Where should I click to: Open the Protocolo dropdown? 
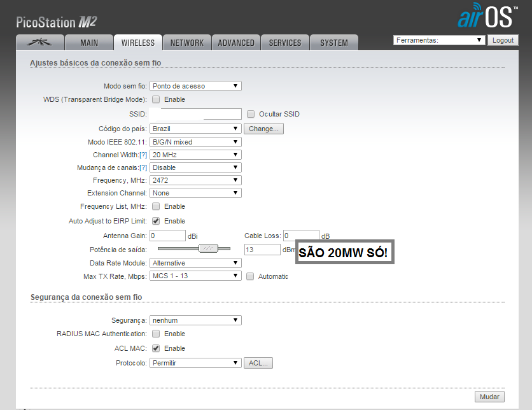click(x=195, y=363)
